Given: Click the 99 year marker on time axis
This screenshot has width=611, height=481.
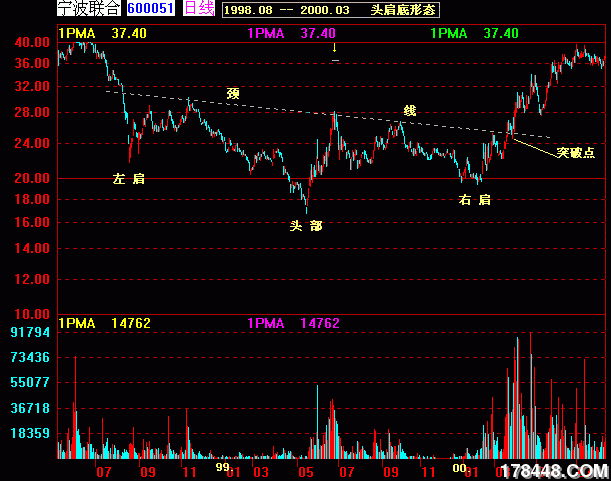Looking at the screenshot, I should click(x=223, y=466).
